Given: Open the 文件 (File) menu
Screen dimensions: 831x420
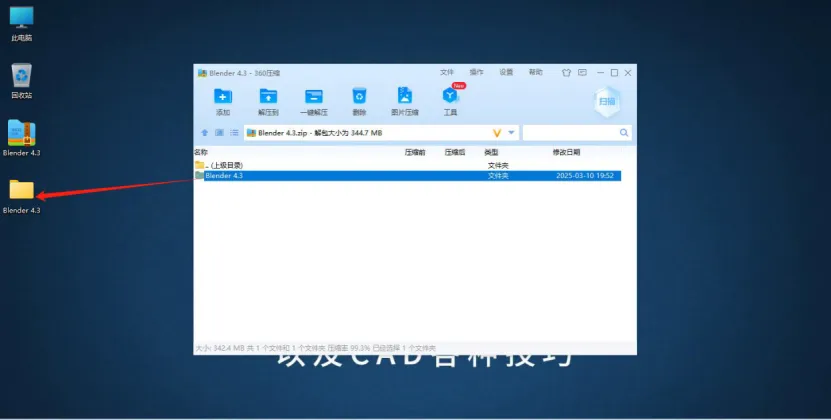Looking at the screenshot, I should pyautogui.click(x=447, y=72).
